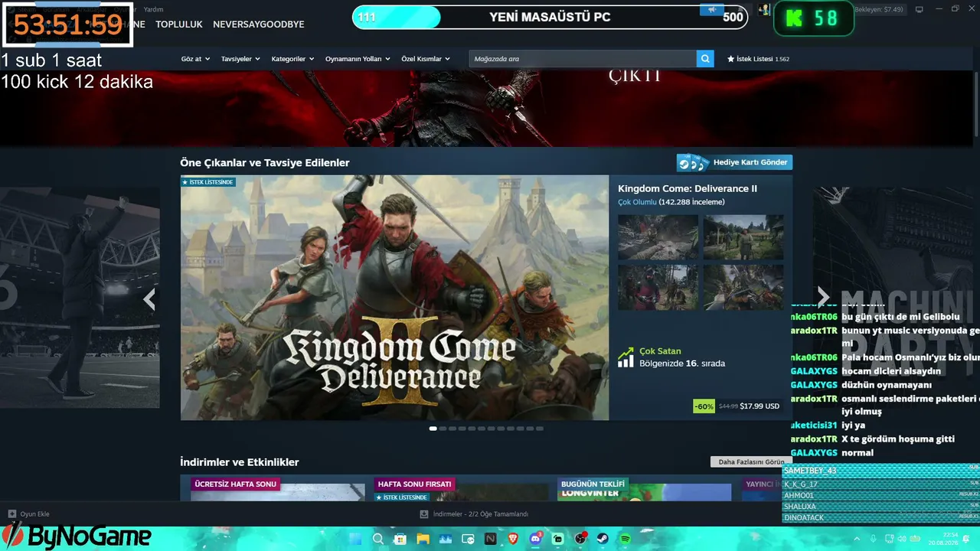Select the second carousel page indicator

(x=443, y=429)
